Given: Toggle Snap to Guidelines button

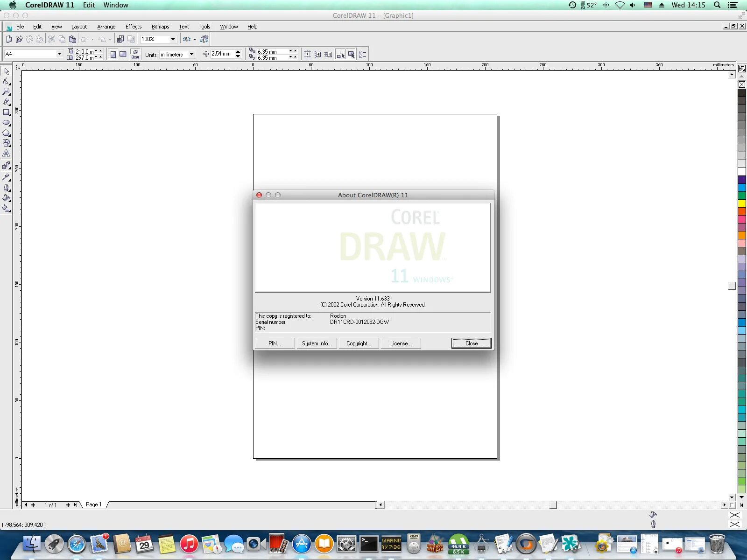Looking at the screenshot, I should [x=318, y=54].
